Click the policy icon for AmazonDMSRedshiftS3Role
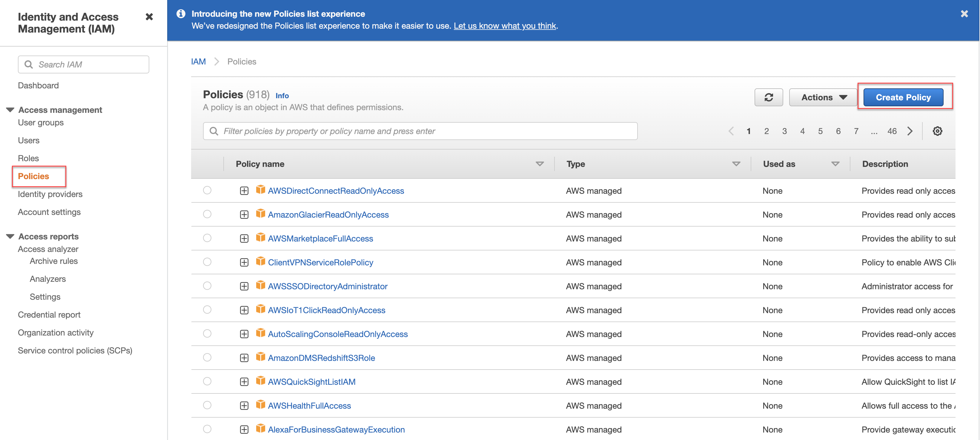 [260, 357]
